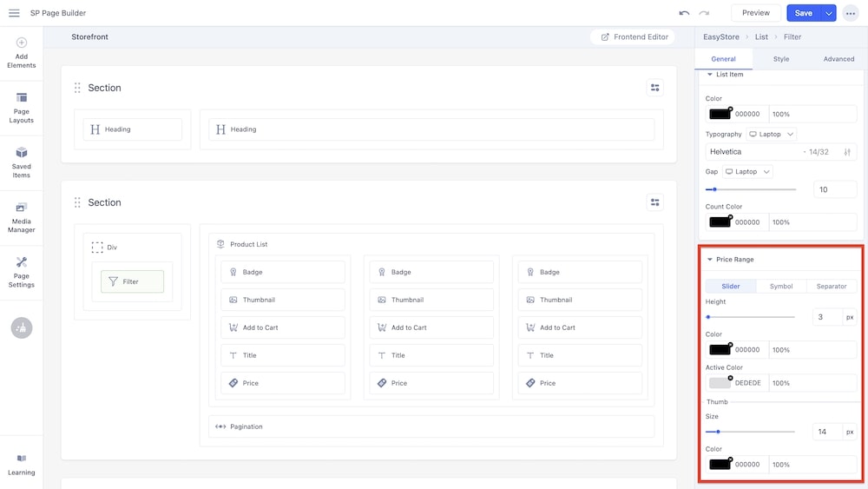Open the Save button dropdown arrow
Screen dimensions: 868x489
point(829,13)
